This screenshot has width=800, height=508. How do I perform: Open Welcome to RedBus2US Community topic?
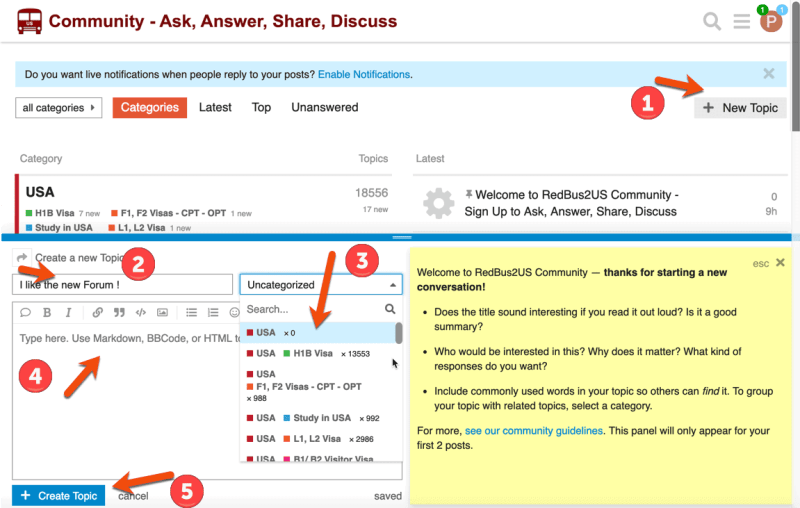(x=571, y=203)
